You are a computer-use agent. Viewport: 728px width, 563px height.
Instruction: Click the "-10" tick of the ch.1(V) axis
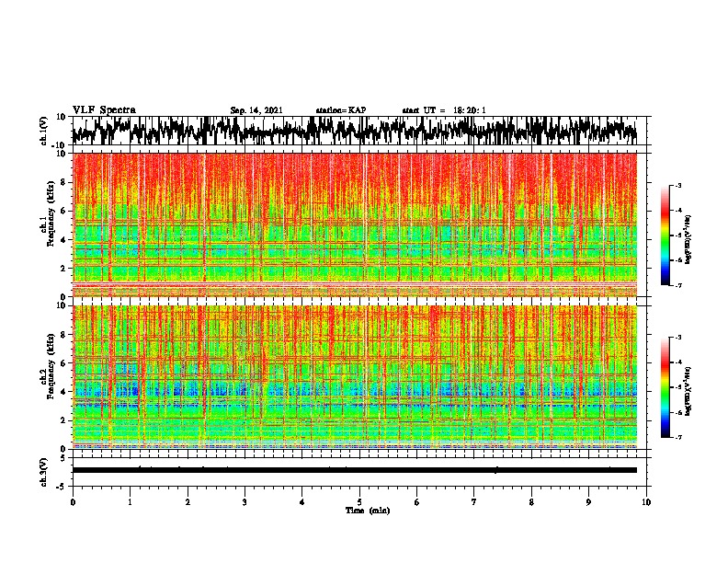(x=60, y=144)
